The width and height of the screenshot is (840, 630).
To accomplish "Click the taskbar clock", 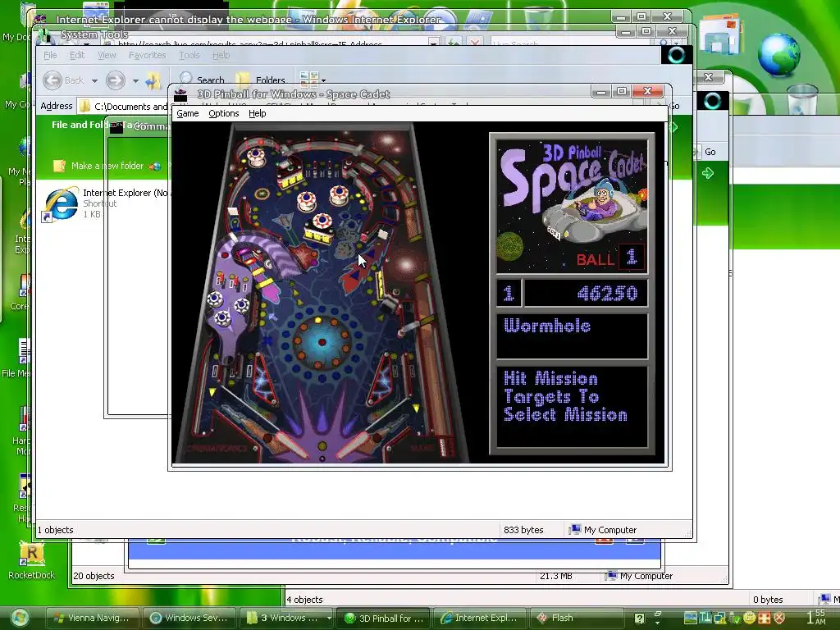I will tap(816, 617).
